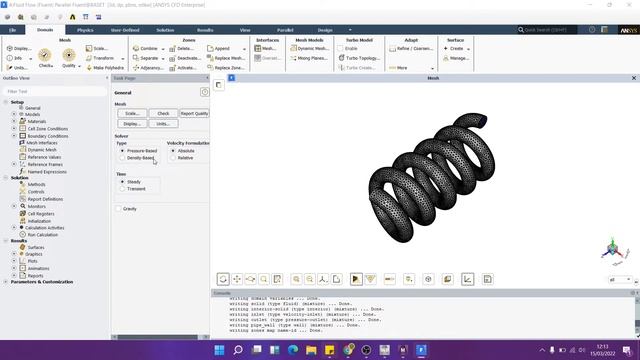This screenshot has width=640, height=360.
Task: Click the Report Quality button
Action: tap(194, 113)
